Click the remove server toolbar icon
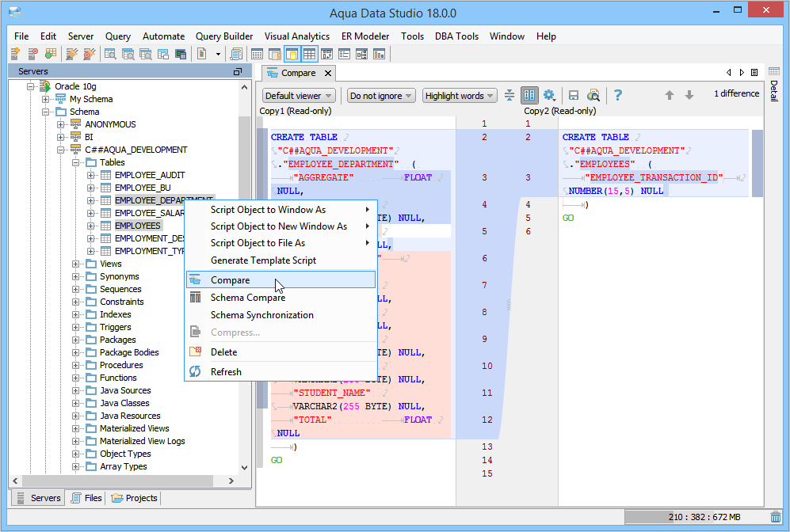The image size is (790, 532). [32, 53]
